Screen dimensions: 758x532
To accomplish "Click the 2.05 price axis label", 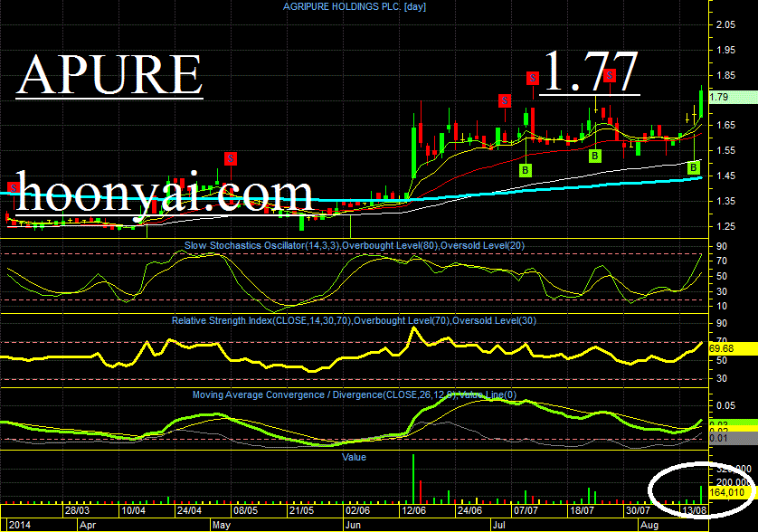I will 725,24.
